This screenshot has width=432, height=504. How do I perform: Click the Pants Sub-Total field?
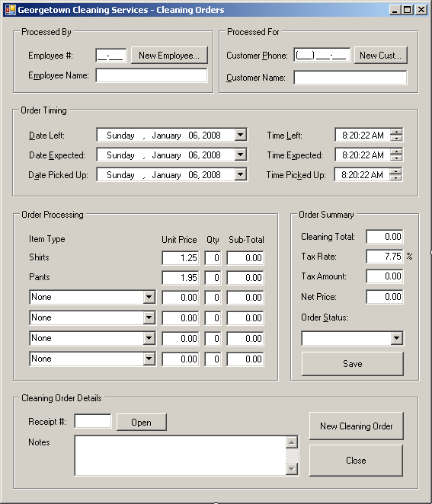pyautogui.click(x=245, y=278)
